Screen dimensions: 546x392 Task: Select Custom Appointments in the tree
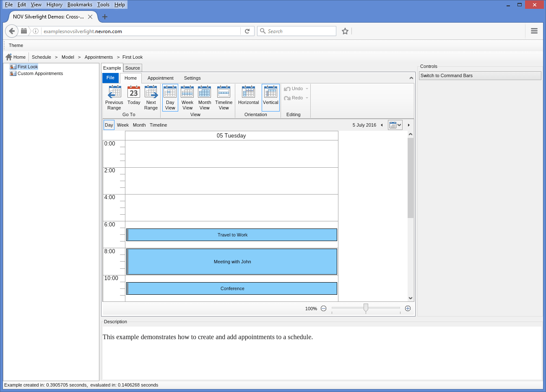[40, 73]
